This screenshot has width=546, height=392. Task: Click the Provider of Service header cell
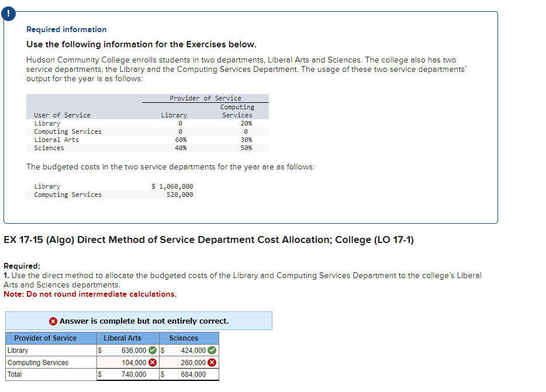tap(45, 338)
